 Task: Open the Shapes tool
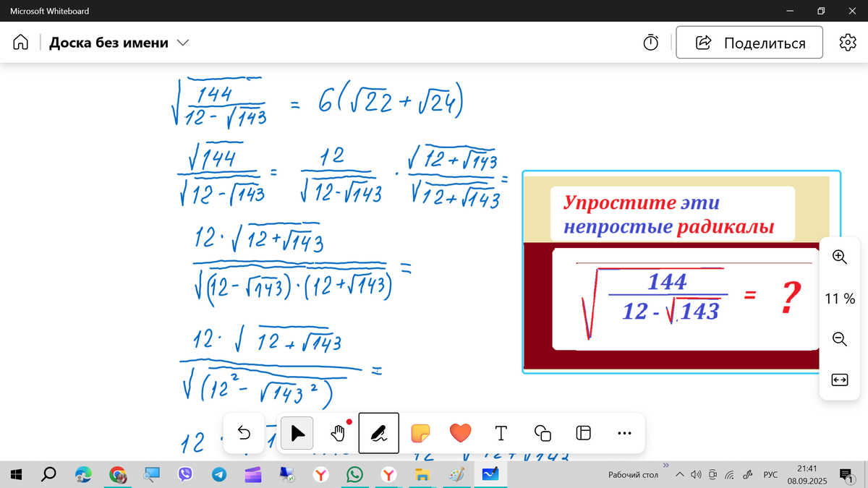pyautogui.click(x=542, y=432)
